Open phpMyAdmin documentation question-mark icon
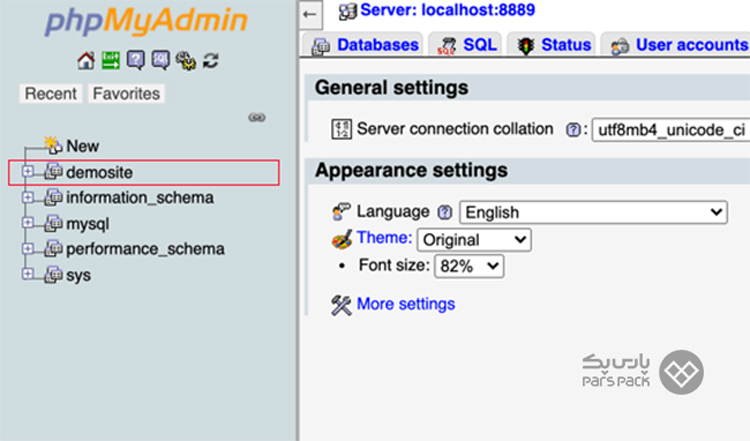Viewport: 750px width, 441px height. [135, 60]
